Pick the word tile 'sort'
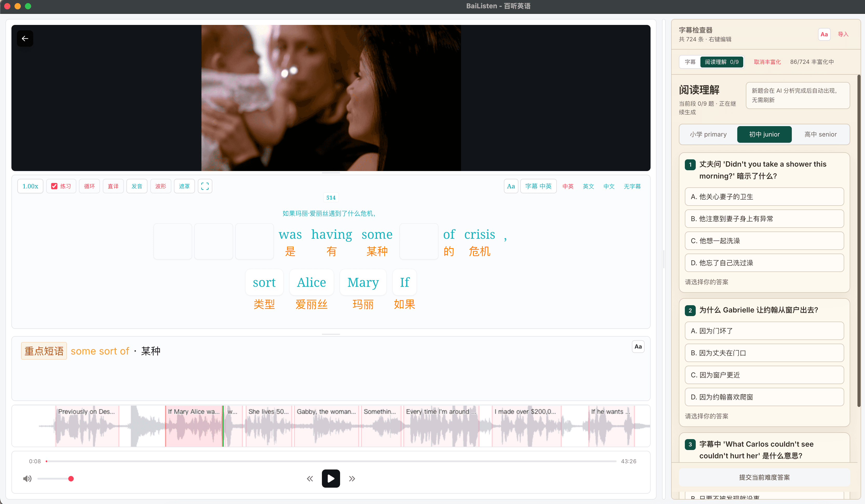Viewport: 865px width, 504px height. pyautogui.click(x=264, y=282)
